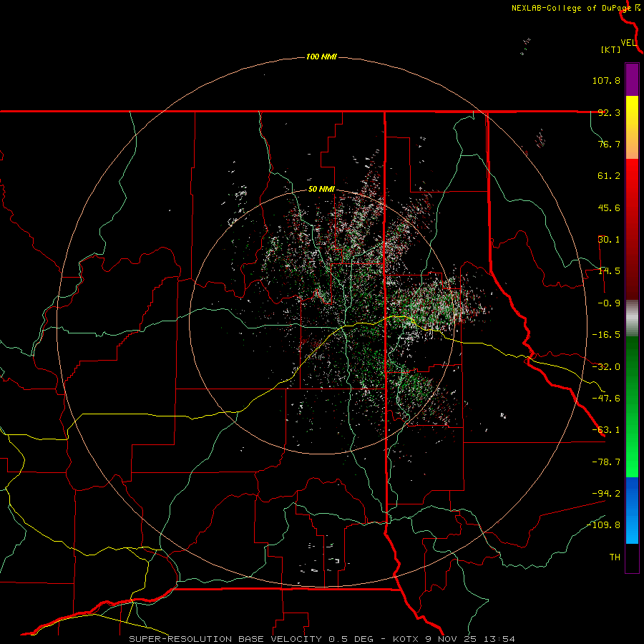Click the 61.2 velocity scale value
Viewport: 644px width, 644px height.
[x=609, y=176]
